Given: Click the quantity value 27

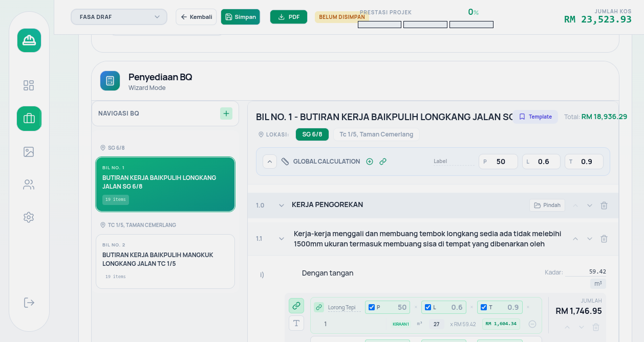Looking at the screenshot, I should (437, 324).
